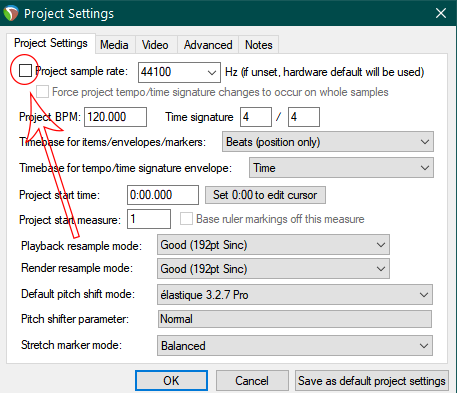Select the Video tab
This screenshot has width=457, height=393.
tap(155, 45)
